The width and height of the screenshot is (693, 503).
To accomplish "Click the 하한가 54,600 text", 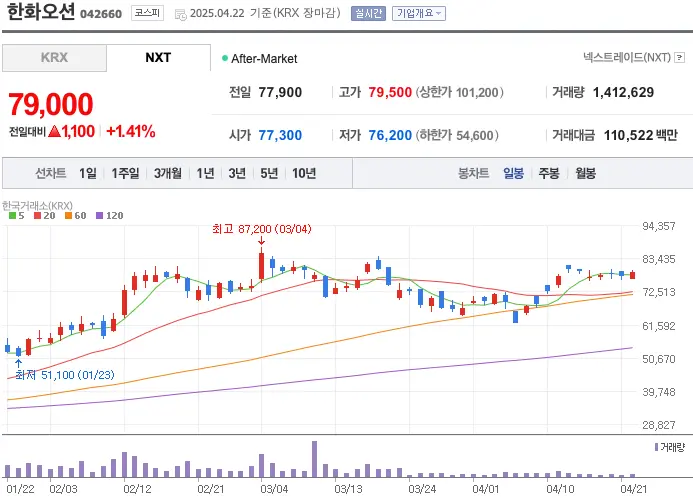I will (x=457, y=135).
